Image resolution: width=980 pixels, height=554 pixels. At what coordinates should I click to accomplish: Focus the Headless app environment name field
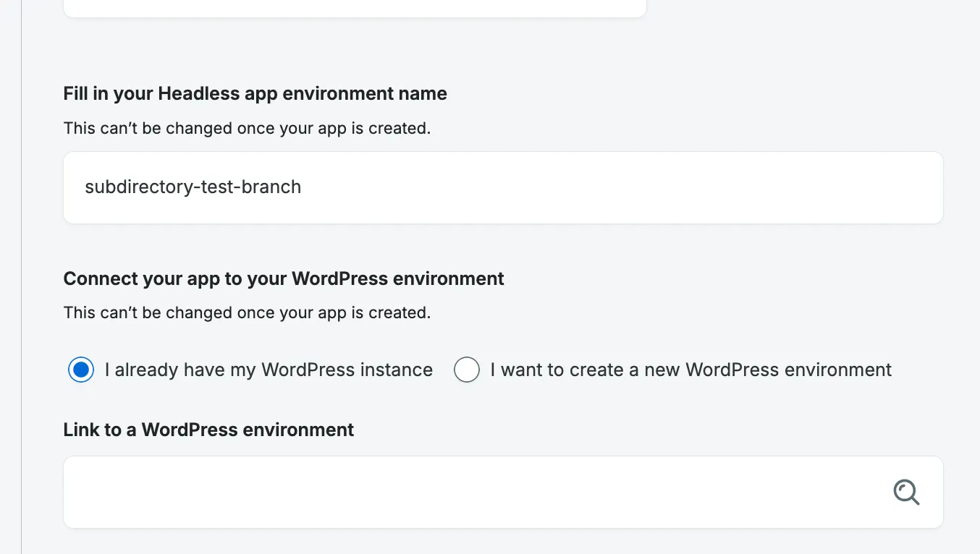click(503, 187)
